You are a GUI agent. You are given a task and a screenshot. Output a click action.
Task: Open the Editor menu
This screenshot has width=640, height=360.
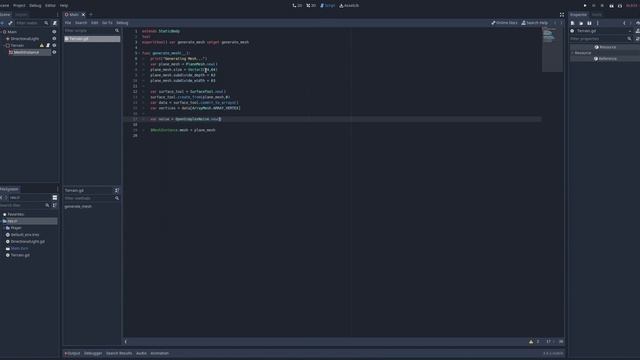pos(50,6)
